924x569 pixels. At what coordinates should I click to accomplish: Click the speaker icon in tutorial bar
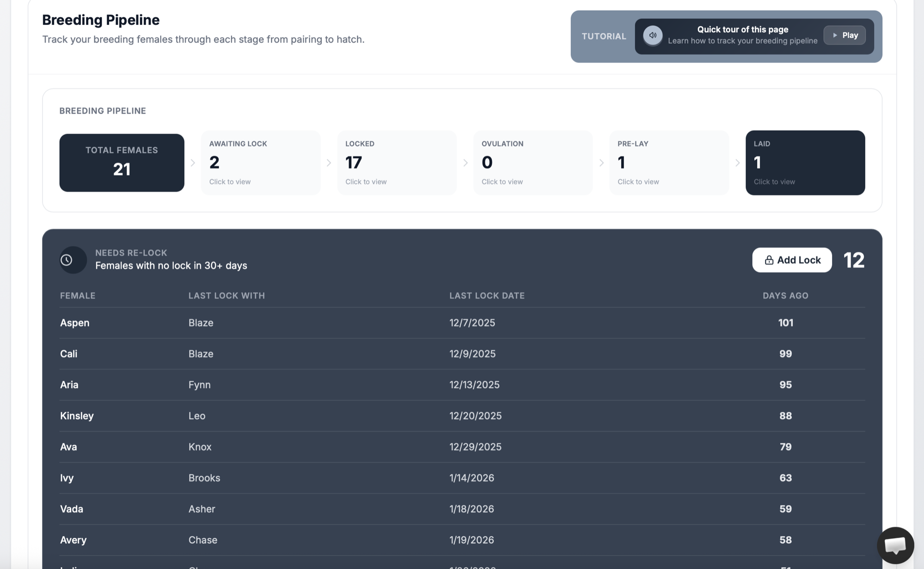(653, 36)
